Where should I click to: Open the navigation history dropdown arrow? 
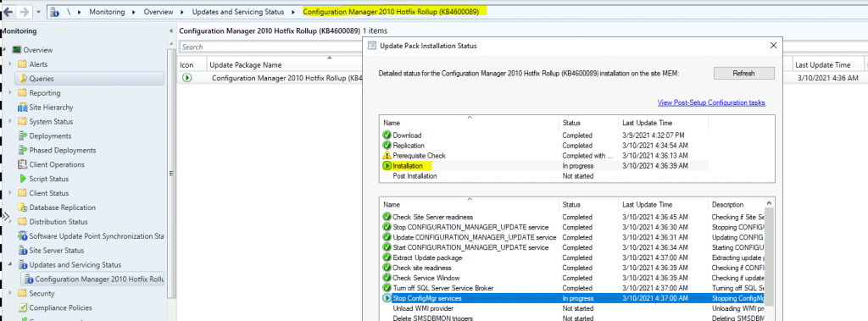pos(38,12)
